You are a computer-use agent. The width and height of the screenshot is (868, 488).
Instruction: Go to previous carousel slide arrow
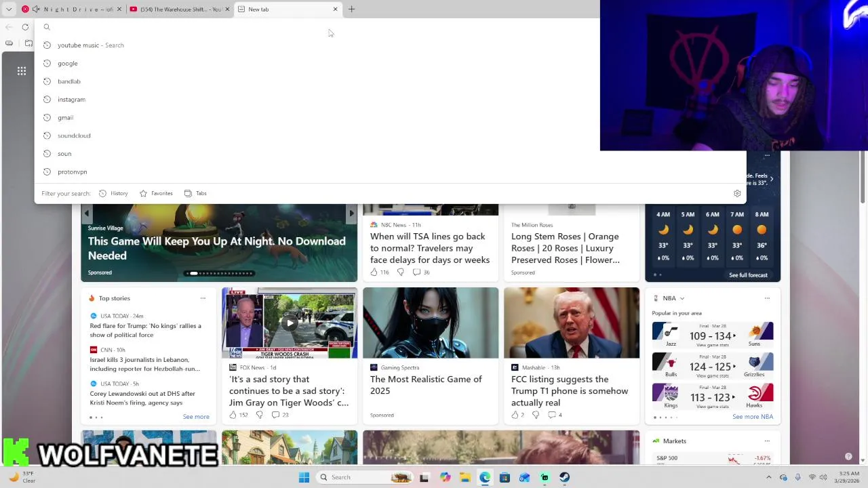(86, 213)
